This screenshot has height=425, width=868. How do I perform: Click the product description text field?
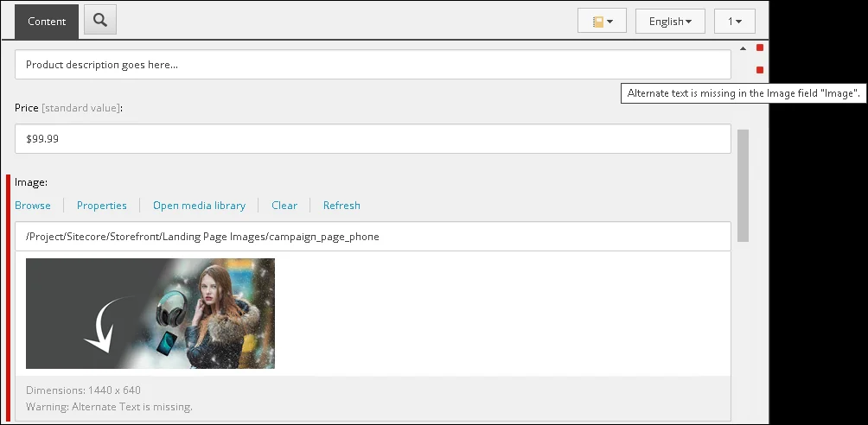point(373,65)
